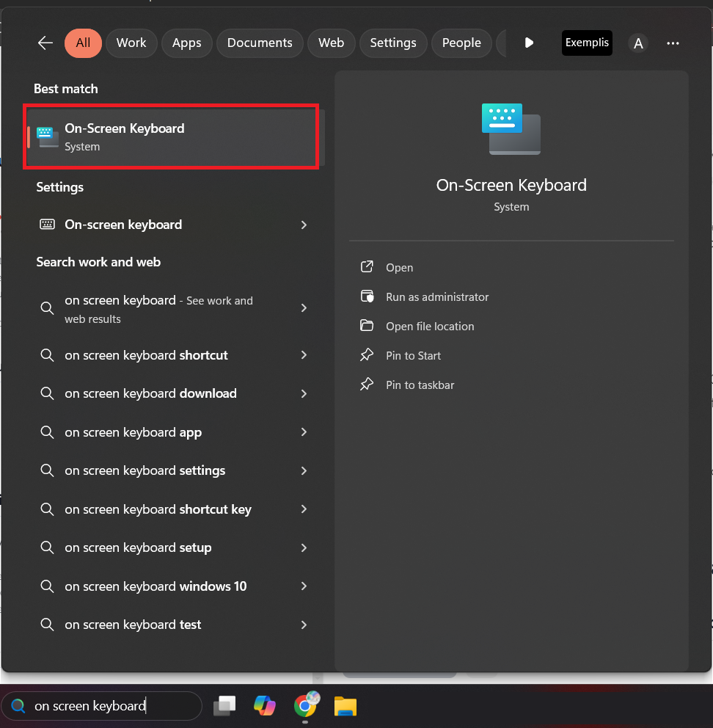Expand chevron for 'on screen keyboard settings'
Viewport: 713px width, 728px height.
point(304,471)
